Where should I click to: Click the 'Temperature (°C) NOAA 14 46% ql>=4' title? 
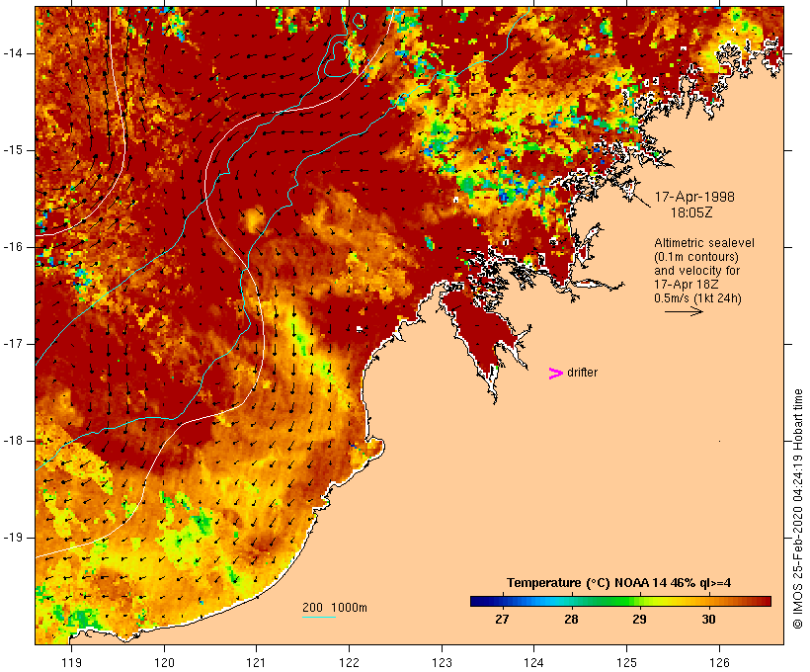pos(619,583)
